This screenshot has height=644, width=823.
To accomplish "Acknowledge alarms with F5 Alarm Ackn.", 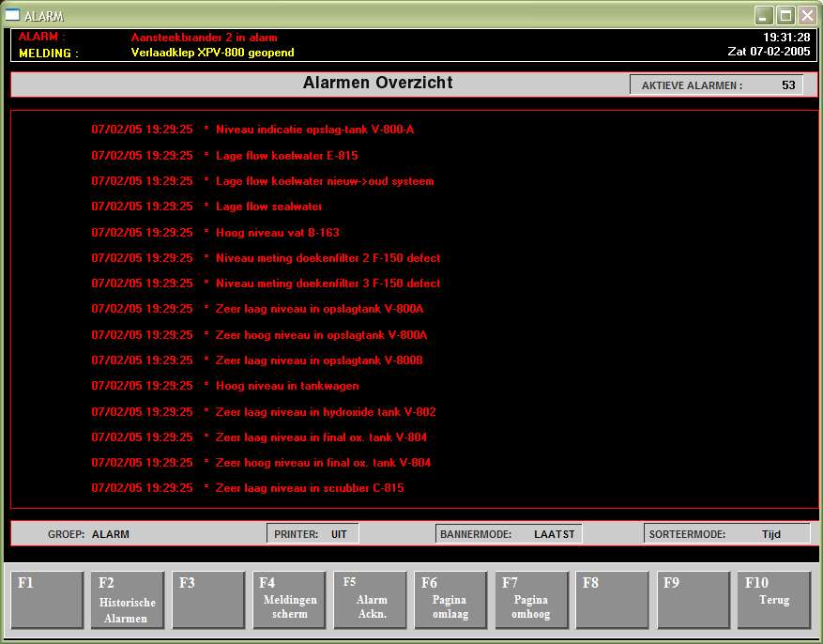I will point(370,600).
